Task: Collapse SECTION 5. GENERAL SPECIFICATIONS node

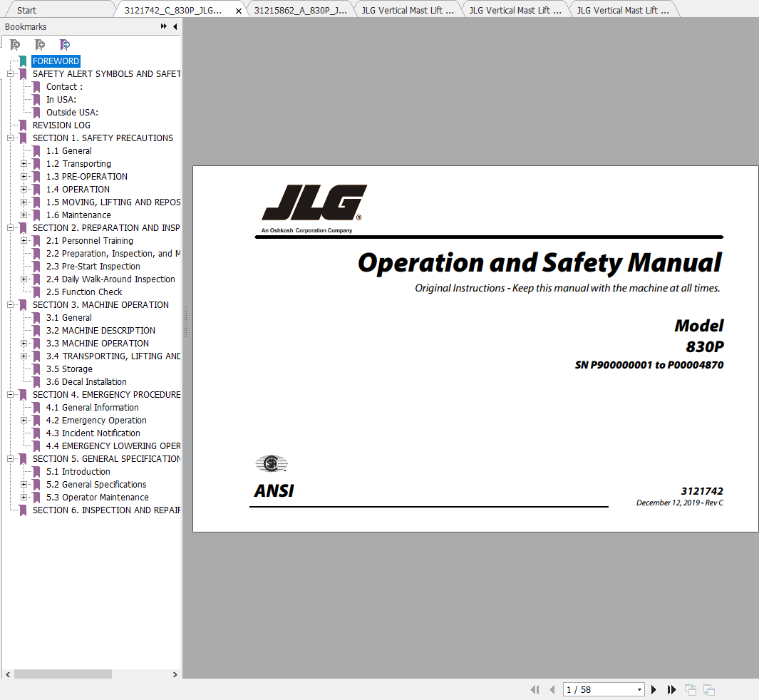Action: [10, 459]
